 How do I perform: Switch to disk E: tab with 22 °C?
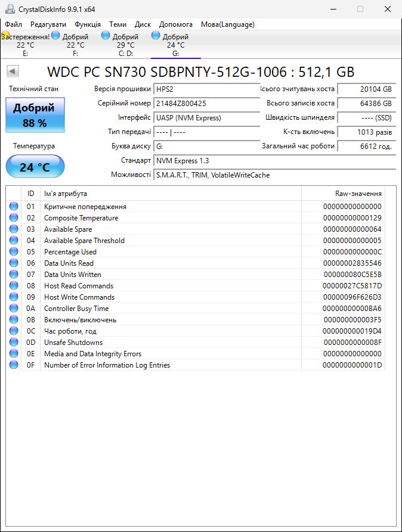26,45
